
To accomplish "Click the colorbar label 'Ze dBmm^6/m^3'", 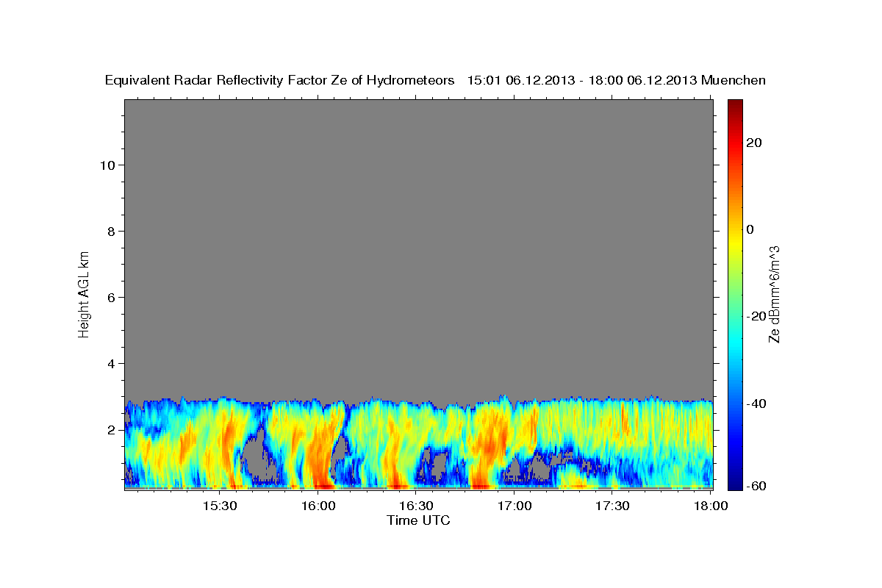I will coord(774,294).
